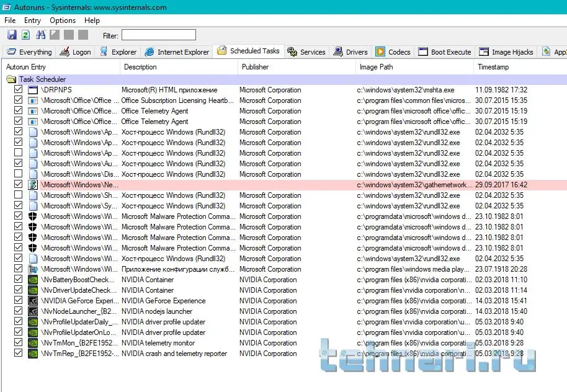
Task: Click the Save toolbar icon
Action: tap(12, 35)
